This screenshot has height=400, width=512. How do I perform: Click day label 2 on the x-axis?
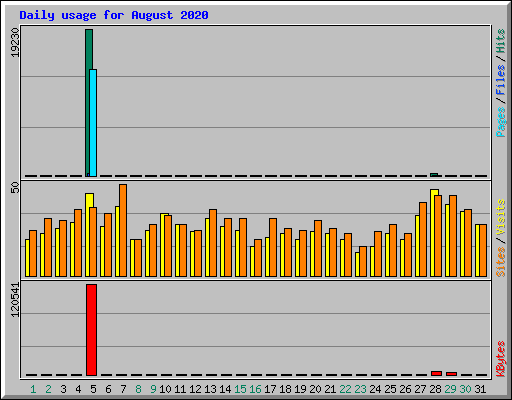tap(48, 389)
